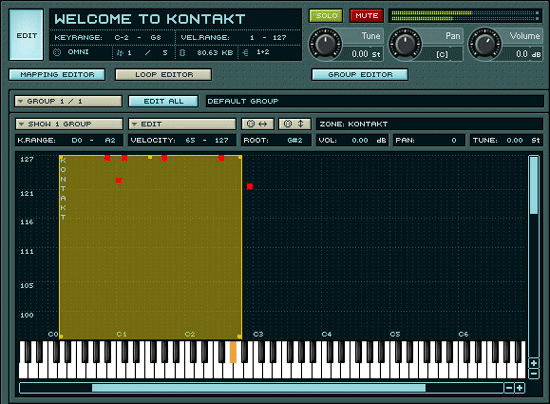Viewport: 550px width, 404px height.
Task: Click the Pan value [C]
Action: click(x=442, y=55)
